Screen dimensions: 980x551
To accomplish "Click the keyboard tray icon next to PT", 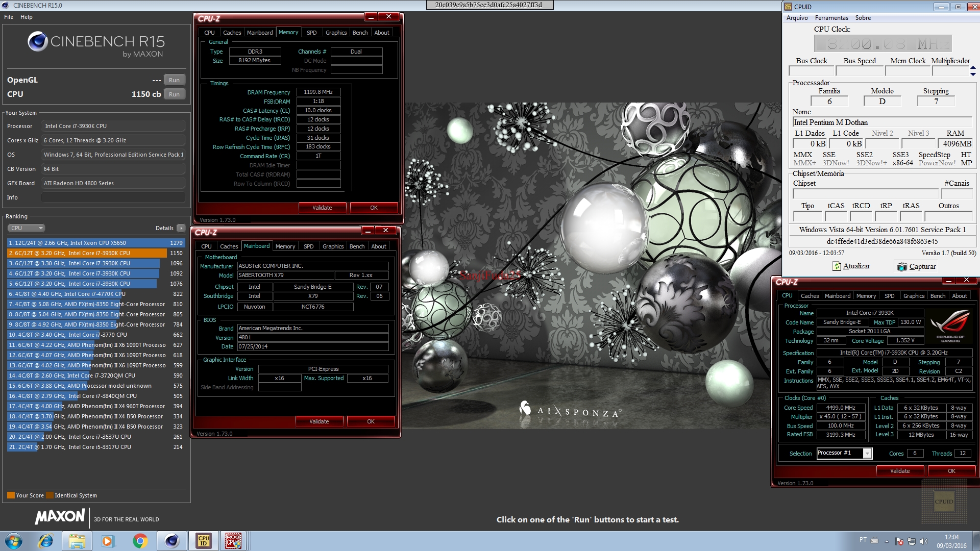I will click(x=874, y=541).
